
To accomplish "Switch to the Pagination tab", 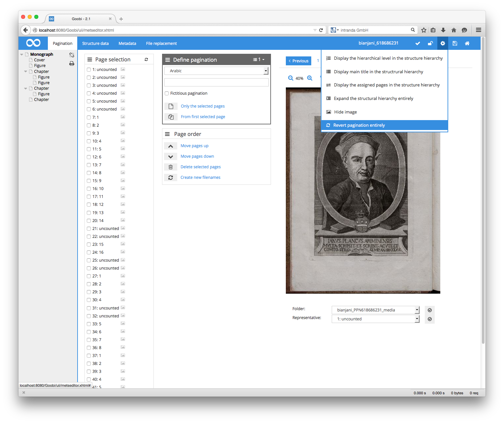I will [x=62, y=44].
